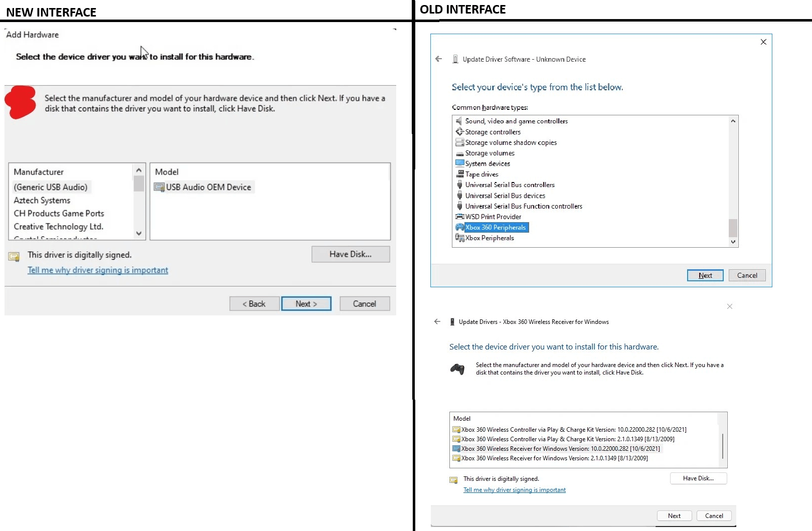Click scroll up arrow in hardware types list

733,121
